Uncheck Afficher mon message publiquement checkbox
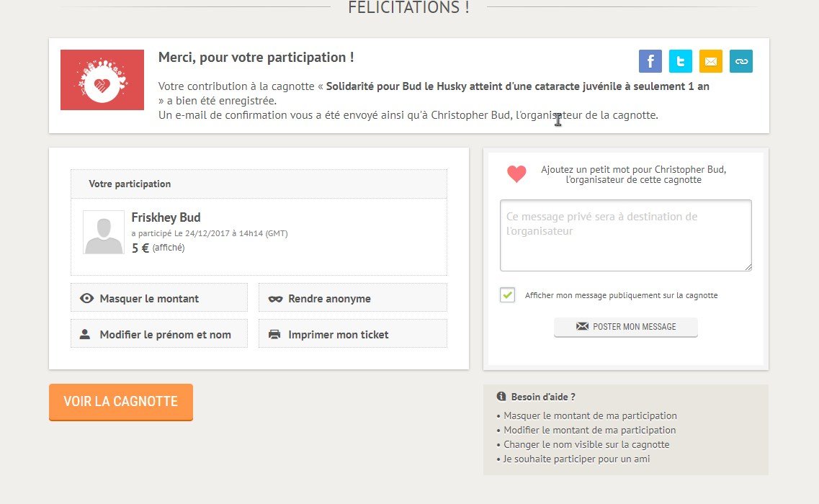819x504 pixels. click(508, 295)
